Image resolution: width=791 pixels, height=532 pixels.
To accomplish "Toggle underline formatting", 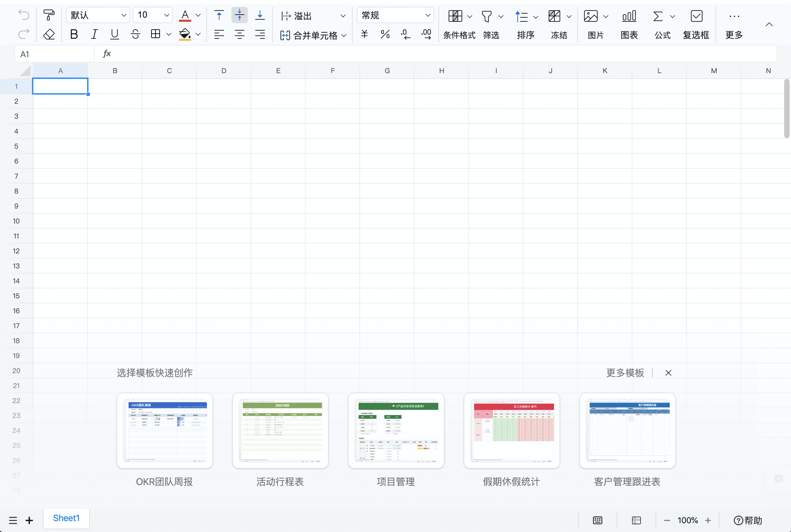I will (x=115, y=34).
